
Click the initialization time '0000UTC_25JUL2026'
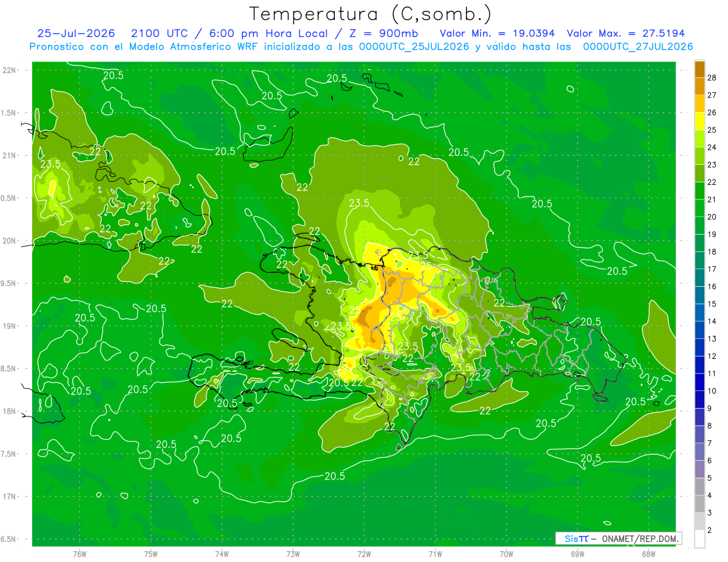coord(414,47)
